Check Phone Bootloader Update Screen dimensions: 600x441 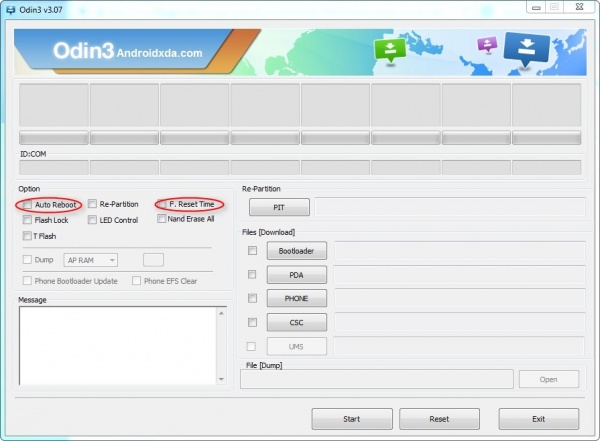(x=27, y=281)
